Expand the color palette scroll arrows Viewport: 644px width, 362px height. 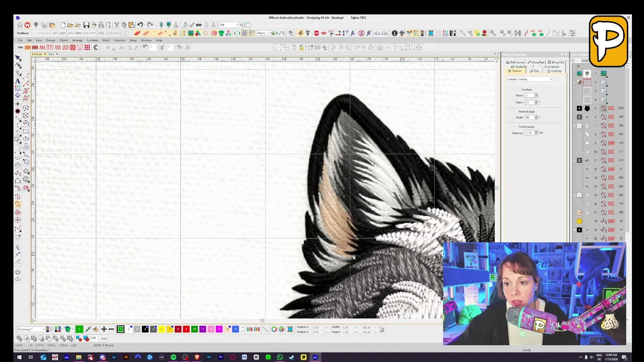[x=243, y=329]
